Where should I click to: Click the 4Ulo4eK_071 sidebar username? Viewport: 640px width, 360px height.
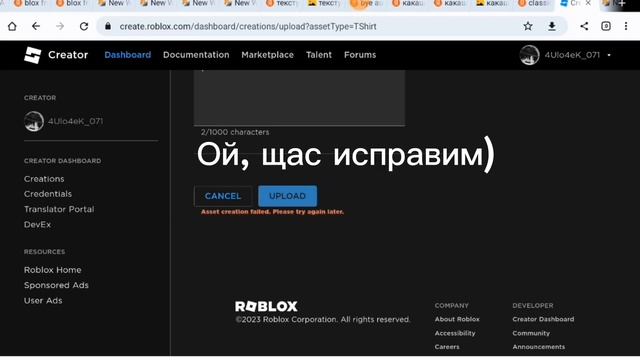coord(76,121)
